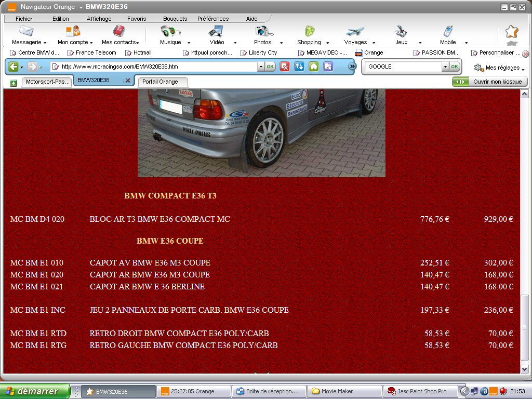Expand the Photos dropdown arrow
Viewport: 532px width, 399px height.
tap(281, 43)
